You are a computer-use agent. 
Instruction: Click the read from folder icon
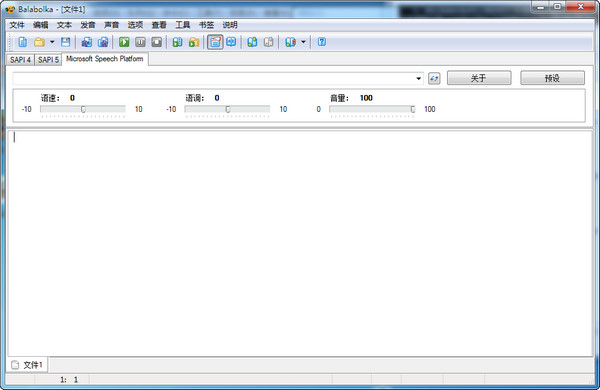coord(194,42)
